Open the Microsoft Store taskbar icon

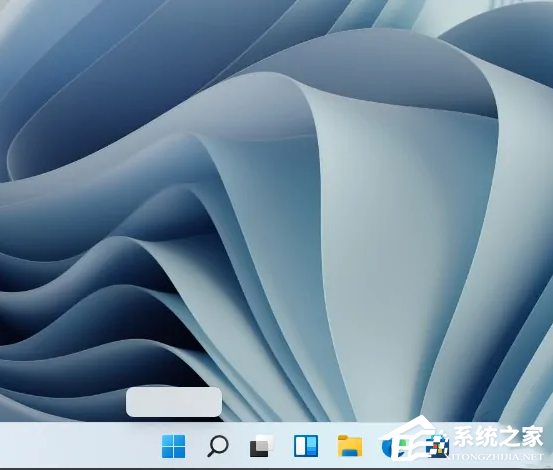438,446
